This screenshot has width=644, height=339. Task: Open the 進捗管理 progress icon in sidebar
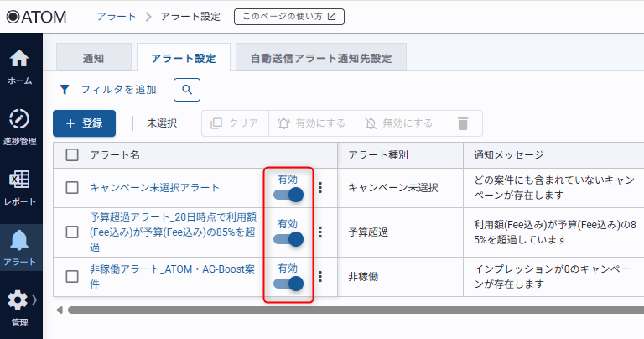pos(19,119)
